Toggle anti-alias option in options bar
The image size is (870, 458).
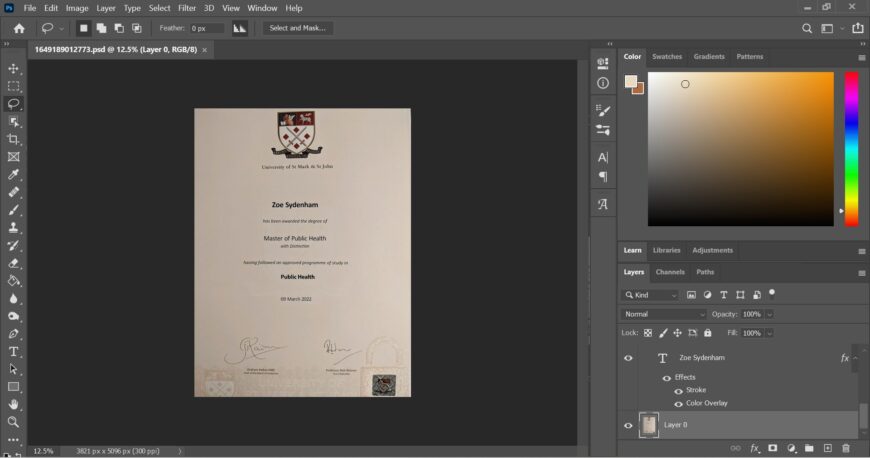click(239, 28)
